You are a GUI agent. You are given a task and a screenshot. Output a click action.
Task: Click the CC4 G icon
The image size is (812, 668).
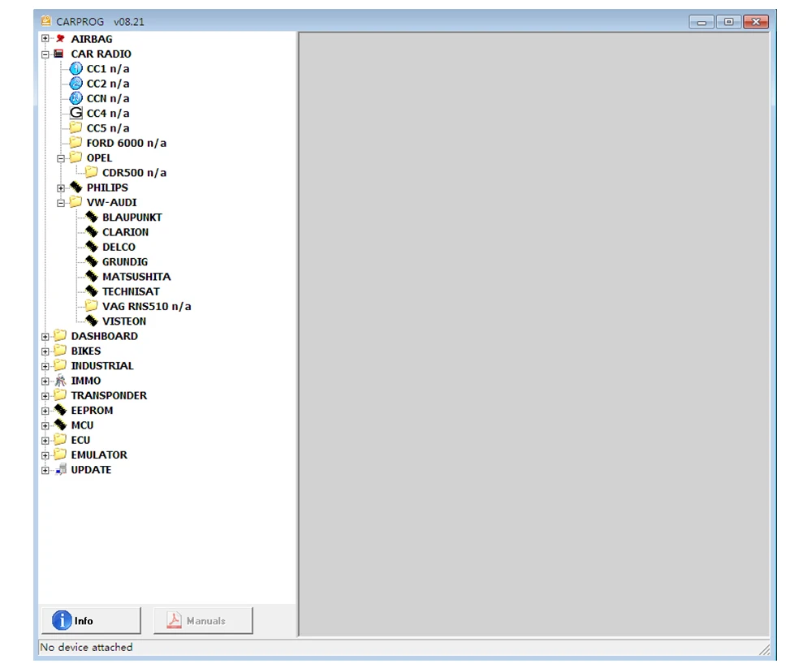tap(76, 113)
